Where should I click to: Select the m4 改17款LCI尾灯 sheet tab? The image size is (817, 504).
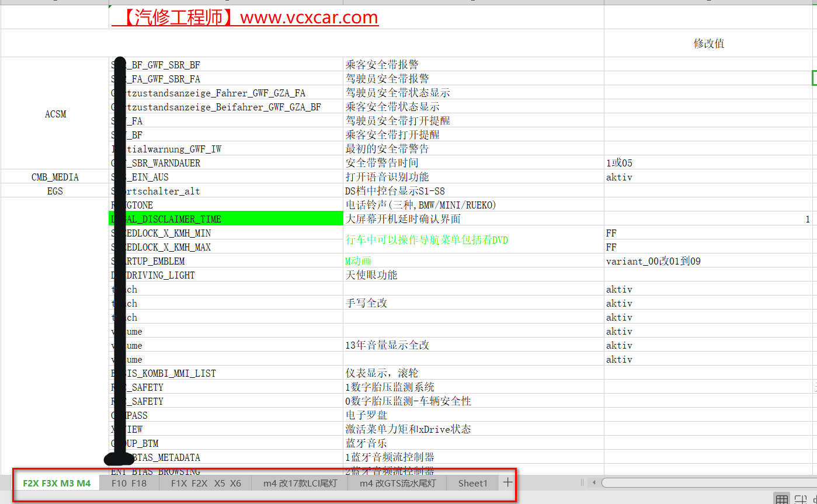300,483
